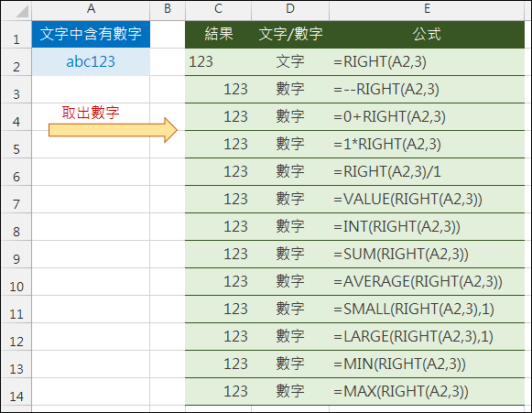Click the cell '文字中含有數字'

point(91,34)
